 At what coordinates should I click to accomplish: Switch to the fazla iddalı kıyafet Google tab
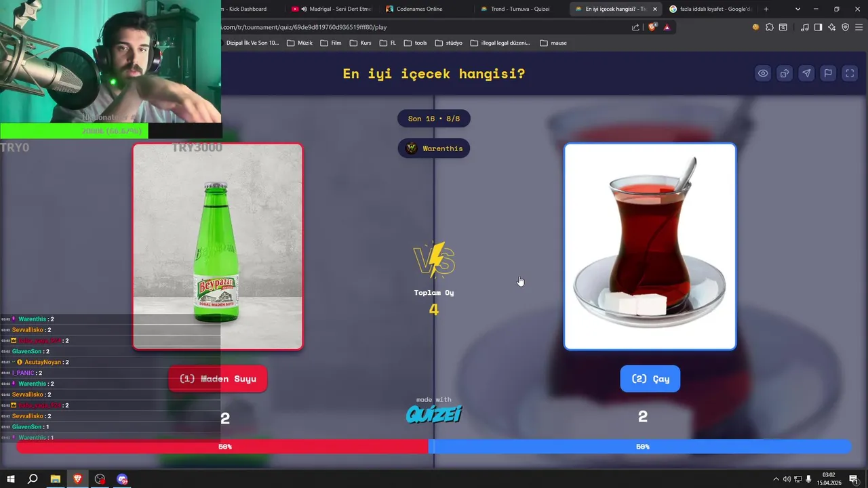click(710, 9)
